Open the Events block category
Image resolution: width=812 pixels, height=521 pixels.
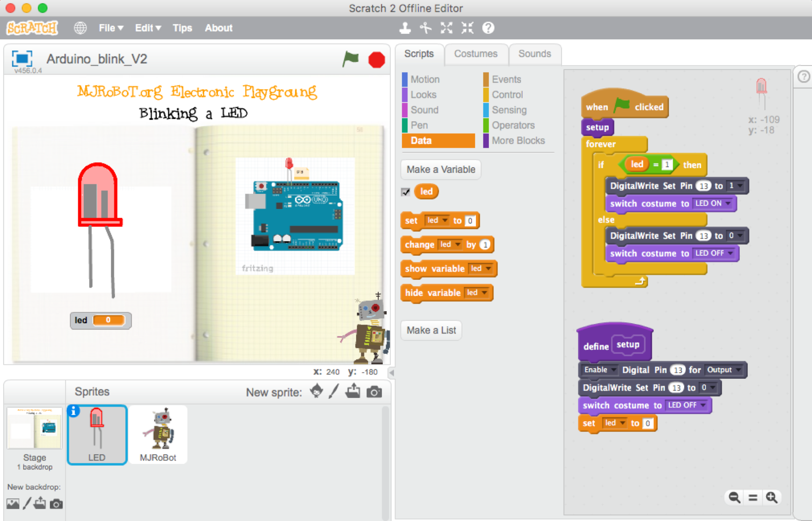click(506, 79)
